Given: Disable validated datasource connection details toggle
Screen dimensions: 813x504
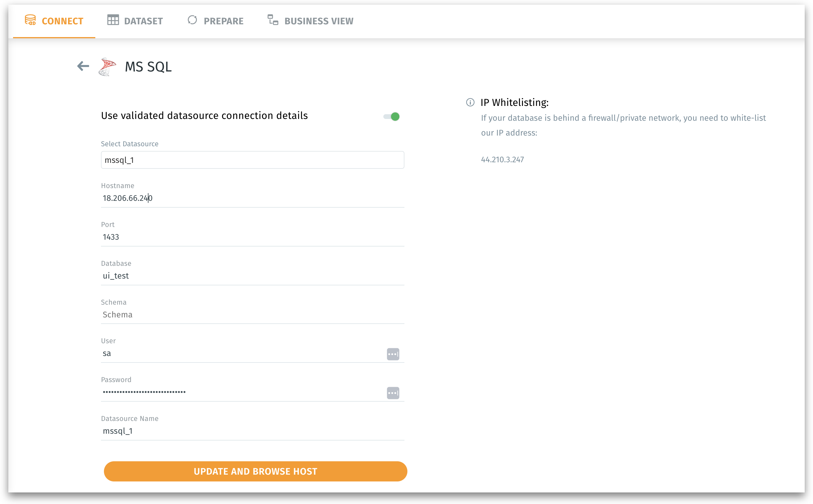Looking at the screenshot, I should [x=392, y=117].
